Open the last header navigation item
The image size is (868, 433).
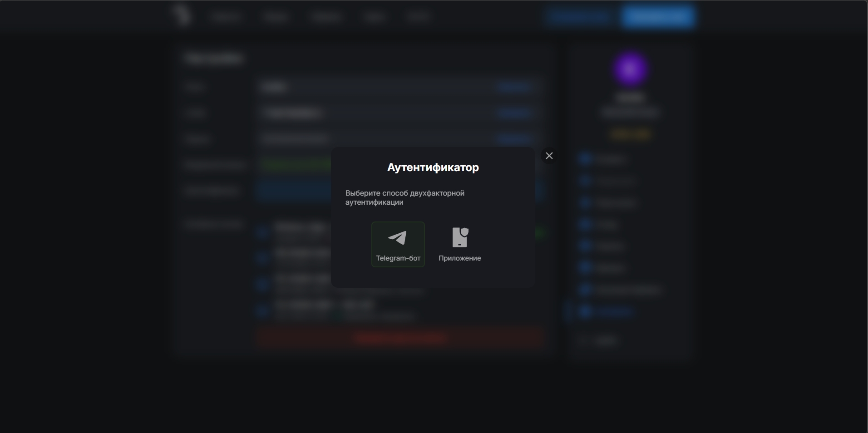point(418,17)
